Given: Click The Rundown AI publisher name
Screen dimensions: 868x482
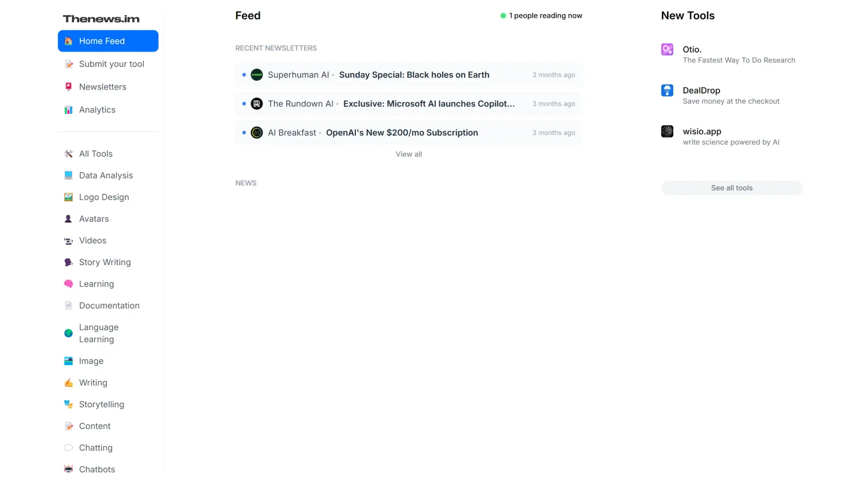Looking at the screenshot, I should [301, 104].
